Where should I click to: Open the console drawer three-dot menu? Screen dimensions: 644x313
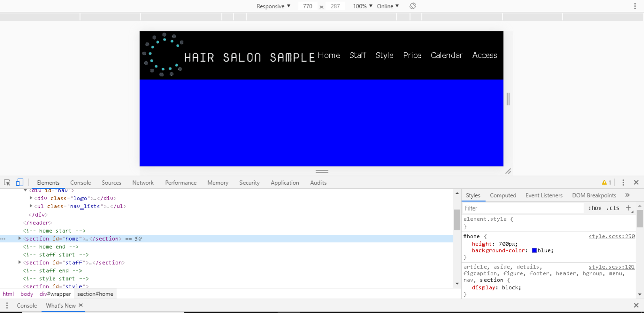(7, 305)
